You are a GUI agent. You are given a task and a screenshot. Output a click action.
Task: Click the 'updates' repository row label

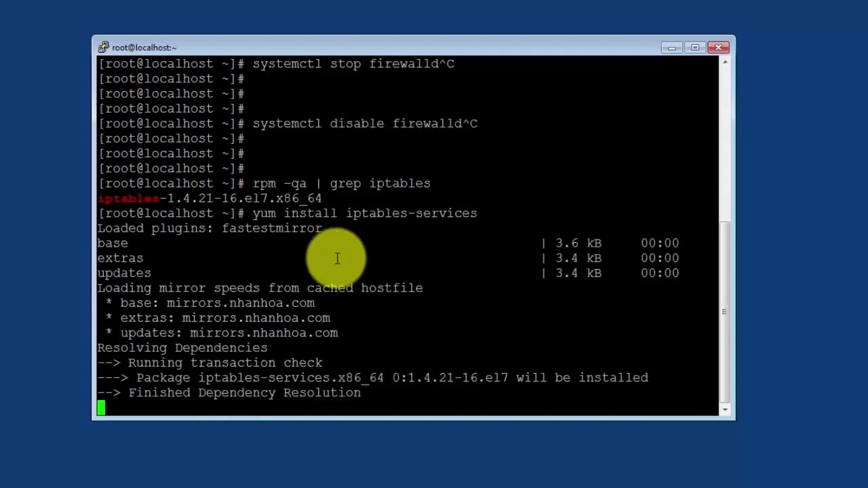124,273
